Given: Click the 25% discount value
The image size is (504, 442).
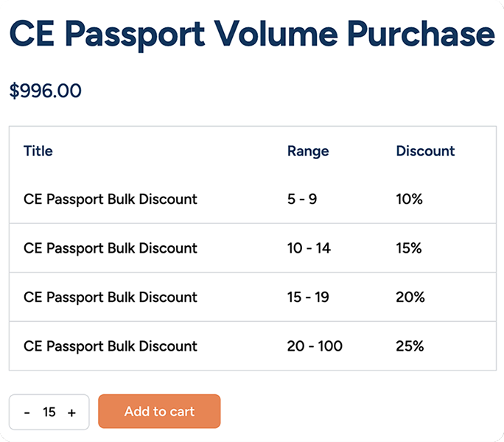Looking at the screenshot, I should click(x=410, y=346).
